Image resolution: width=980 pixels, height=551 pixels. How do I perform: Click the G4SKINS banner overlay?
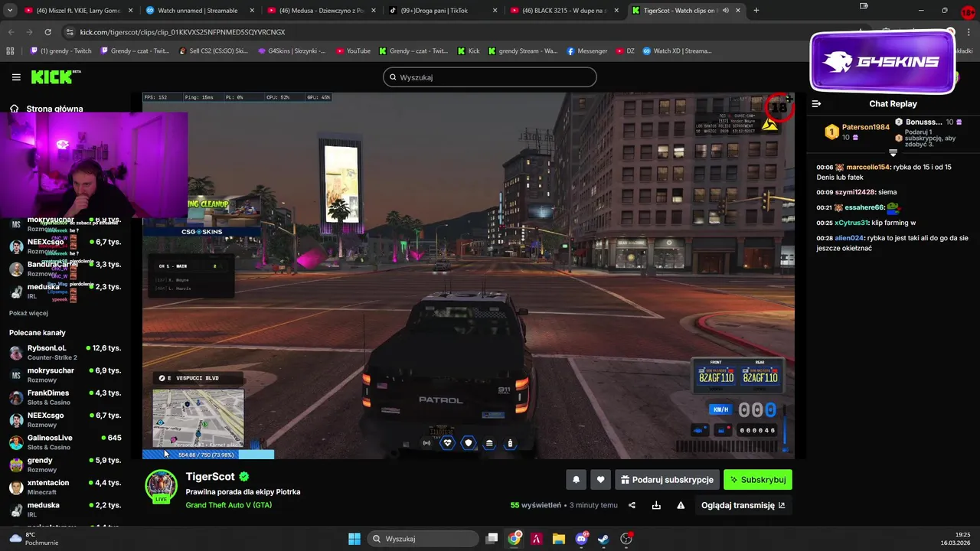coord(883,62)
